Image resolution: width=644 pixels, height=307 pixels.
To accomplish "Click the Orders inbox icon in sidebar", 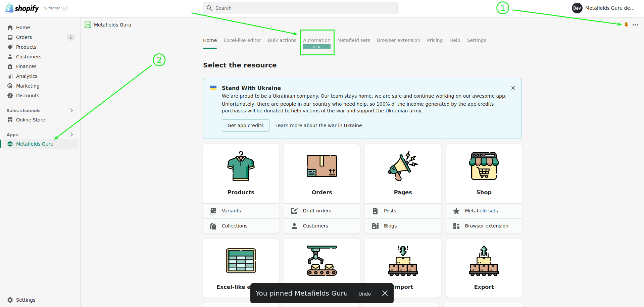I will (10, 37).
